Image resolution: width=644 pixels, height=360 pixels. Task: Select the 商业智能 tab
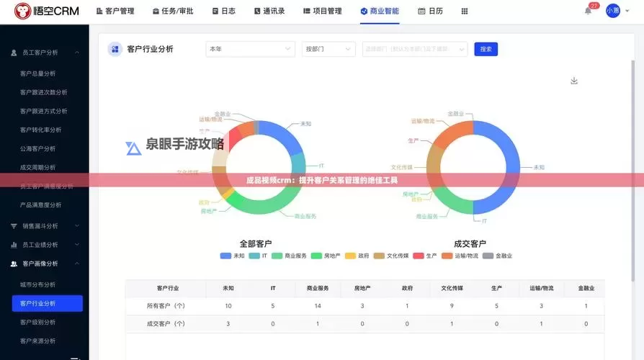380,11
